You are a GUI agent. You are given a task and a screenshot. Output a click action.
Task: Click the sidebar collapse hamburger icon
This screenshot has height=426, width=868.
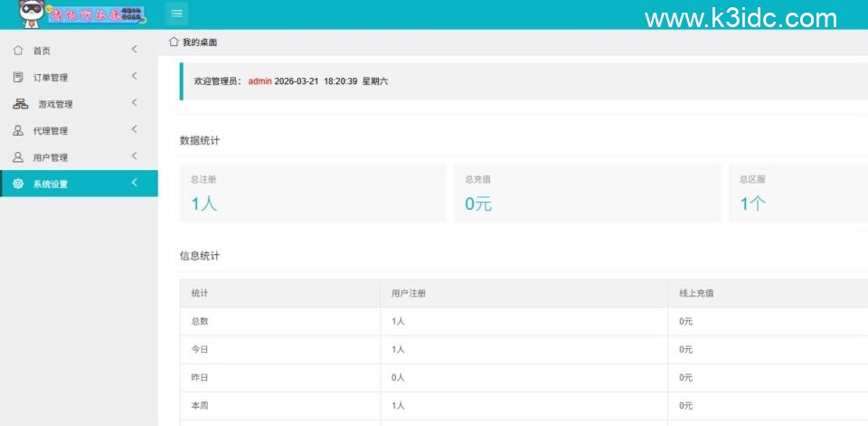[x=177, y=13]
